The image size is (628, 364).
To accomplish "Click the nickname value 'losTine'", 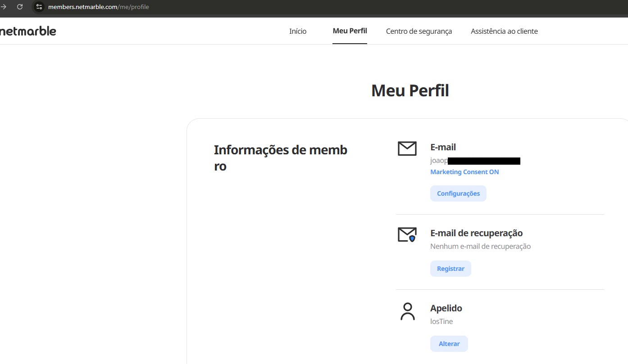I will click(441, 321).
